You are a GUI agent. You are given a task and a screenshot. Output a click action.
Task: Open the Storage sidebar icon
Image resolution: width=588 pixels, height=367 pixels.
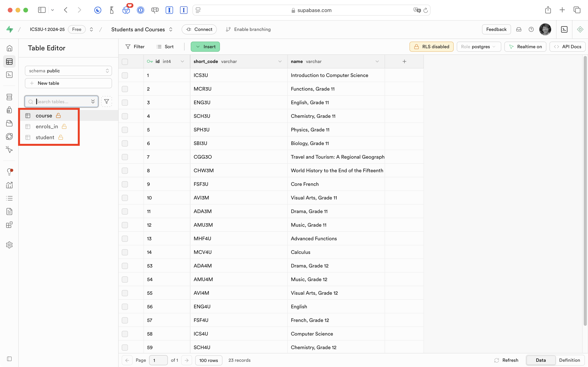click(x=9, y=123)
